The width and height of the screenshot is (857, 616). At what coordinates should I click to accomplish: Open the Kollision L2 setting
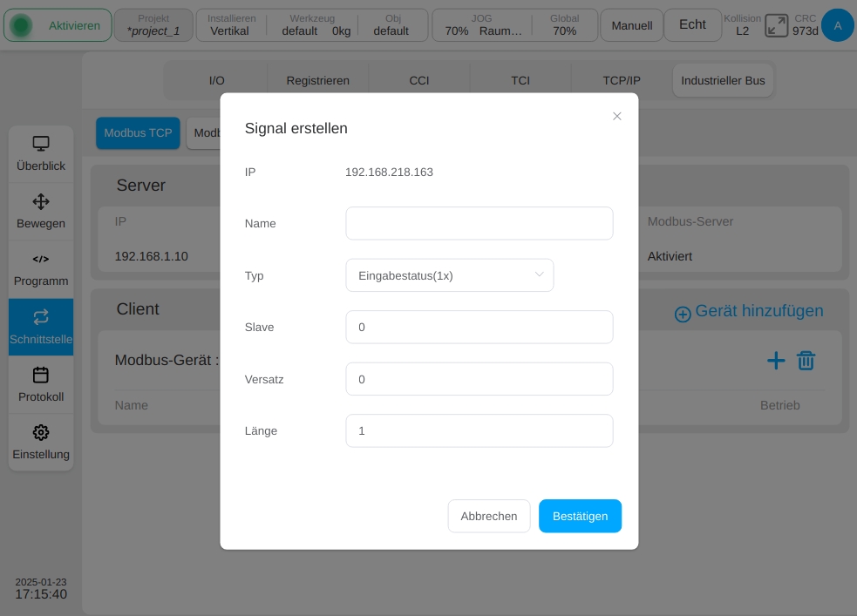(x=742, y=25)
